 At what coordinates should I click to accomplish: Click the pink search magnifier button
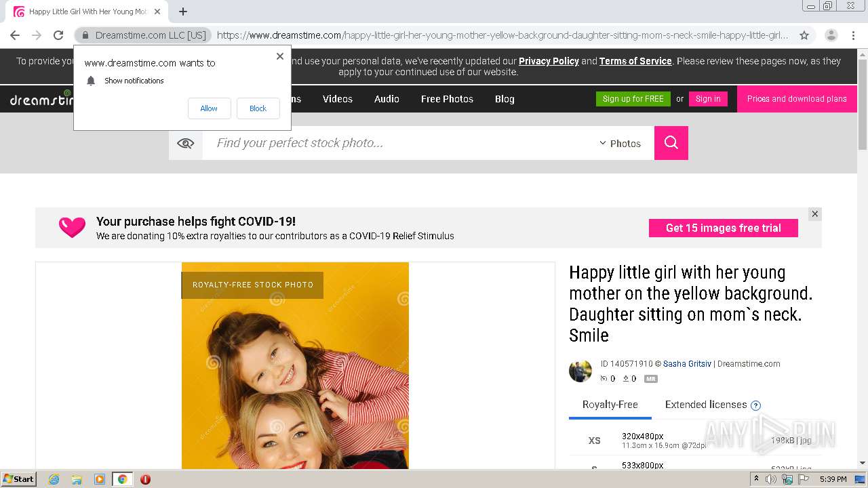(671, 143)
